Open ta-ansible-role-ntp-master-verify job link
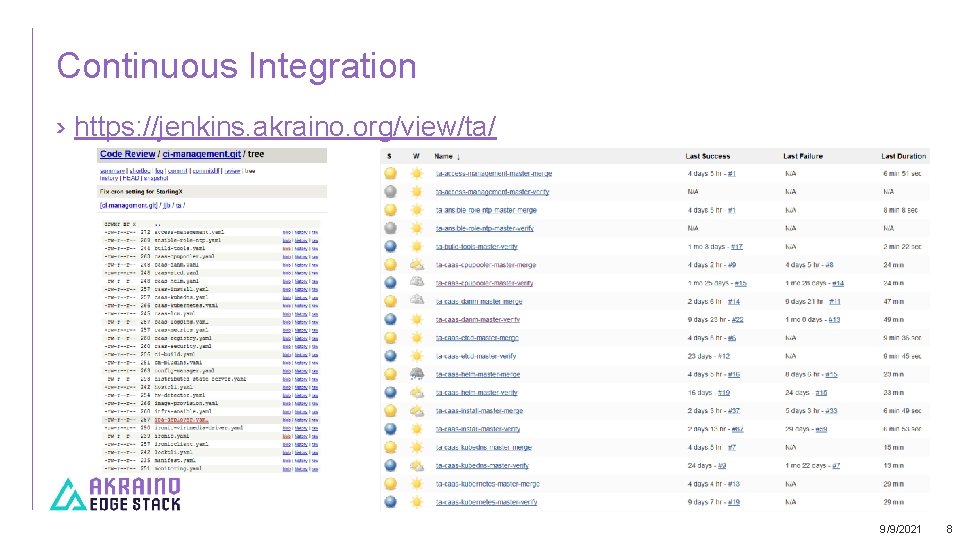This screenshot has height=540, width=960. point(484,228)
